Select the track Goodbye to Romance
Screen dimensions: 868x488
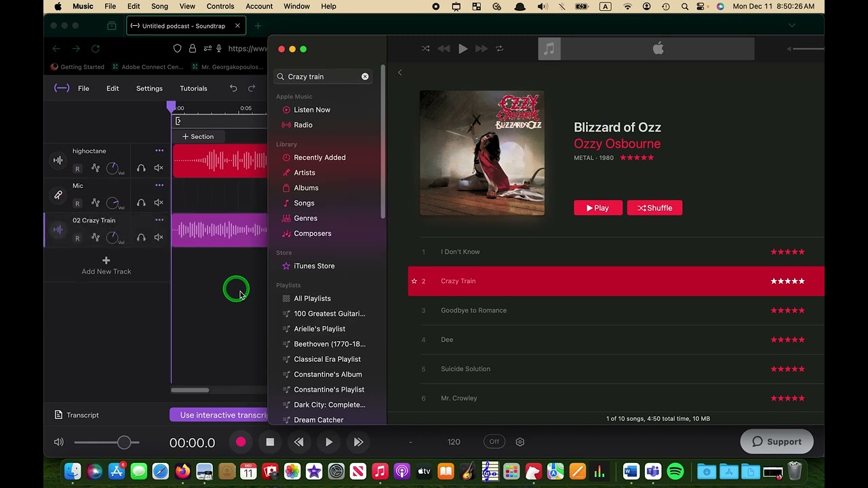pyautogui.click(x=616, y=310)
